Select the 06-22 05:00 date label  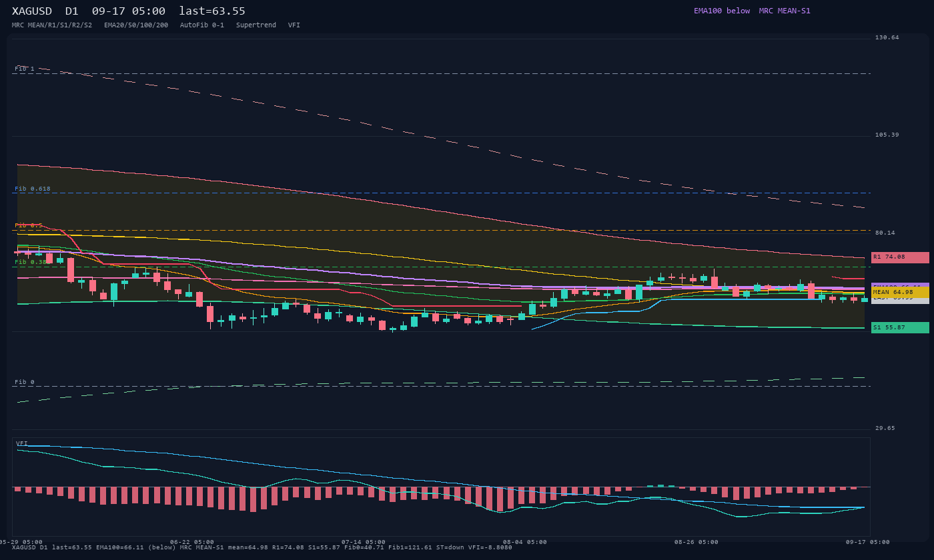coord(192,542)
